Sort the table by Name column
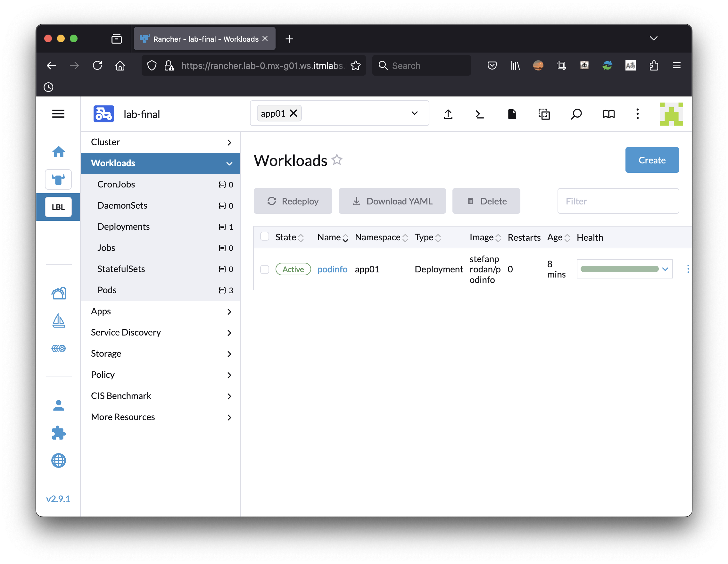728x564 pixels. click(x=332, y=237)
